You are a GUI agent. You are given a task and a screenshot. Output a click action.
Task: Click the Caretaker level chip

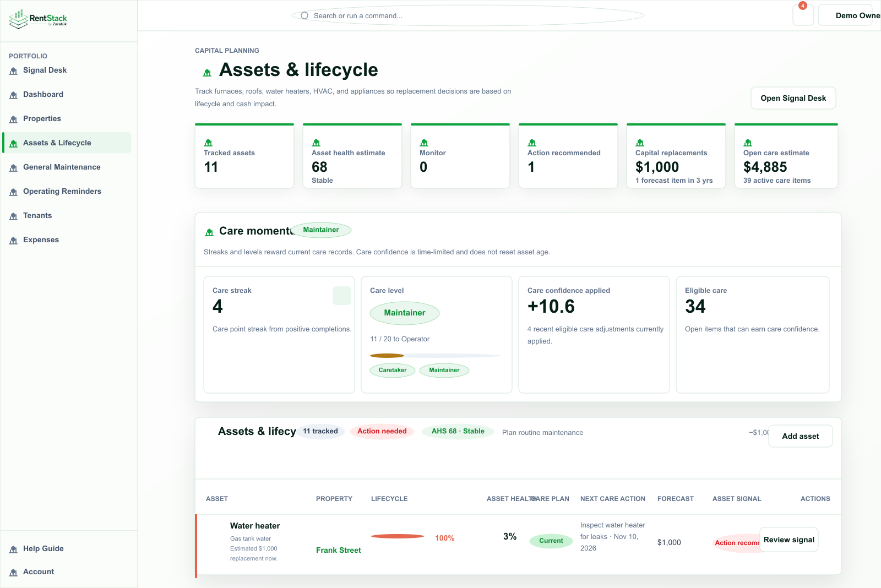click(x=393, y=370)
